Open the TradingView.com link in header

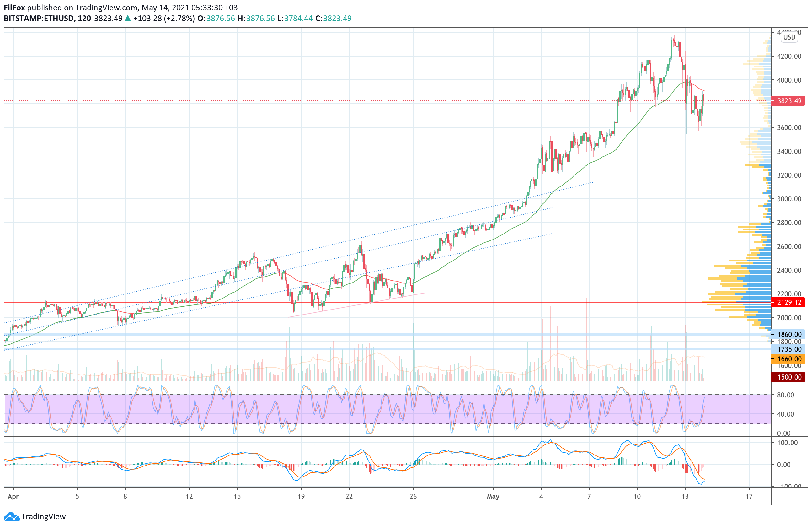[x=106, y=8]
